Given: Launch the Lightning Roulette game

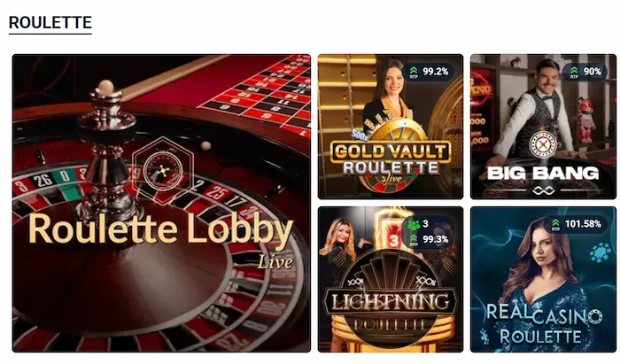Looking at the screenshot, I should point(391,280).
